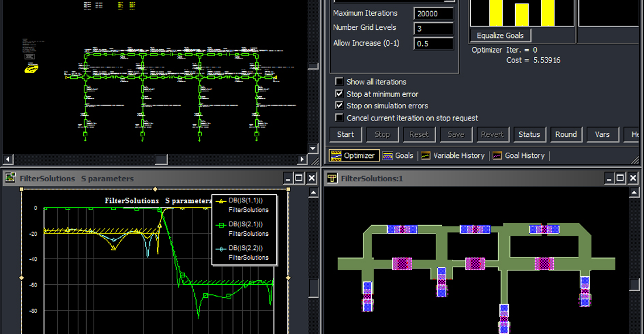Maximize the S parameters graph window
Image resolution: width=644 pixels, height=334 pixels.
[x=299, y=178]
